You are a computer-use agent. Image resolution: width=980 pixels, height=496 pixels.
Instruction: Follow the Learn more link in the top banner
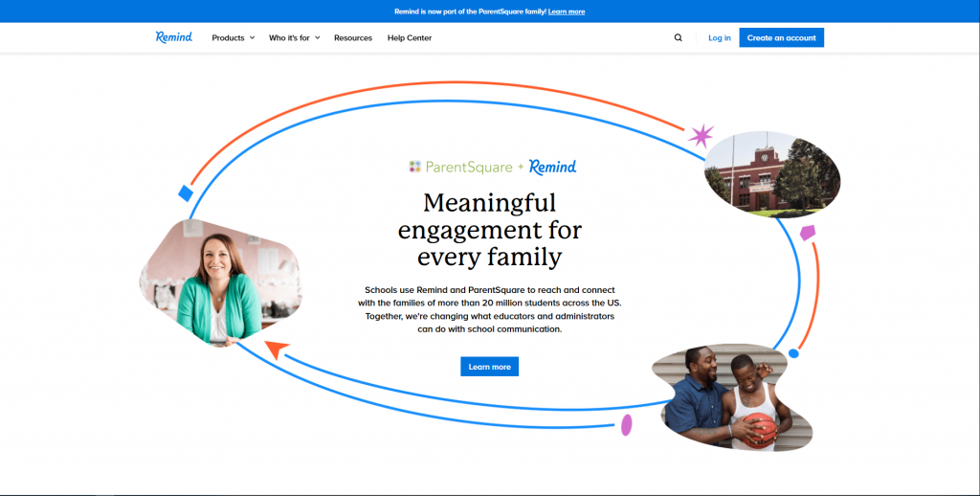567,11
